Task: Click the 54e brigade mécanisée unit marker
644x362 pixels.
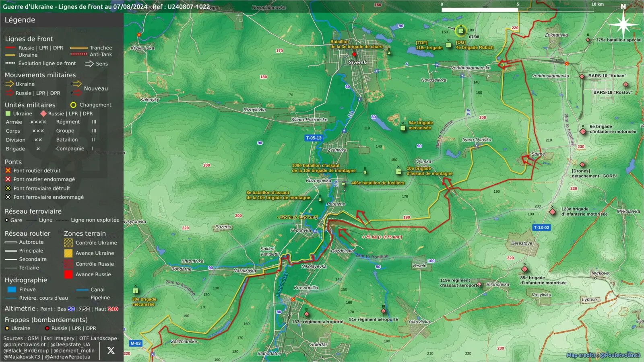Action: [403, 128]
